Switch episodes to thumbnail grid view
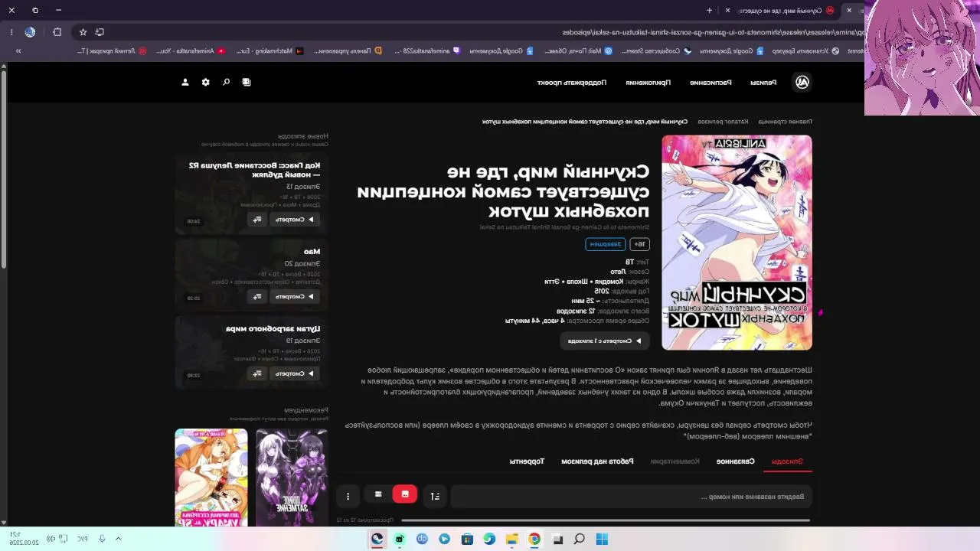The image size is (980, 551). coord(405,494)
